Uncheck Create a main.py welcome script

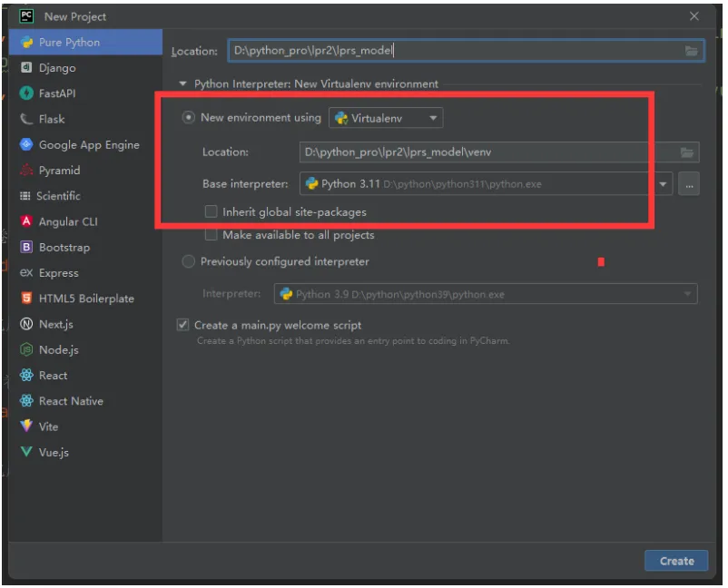point(183,325)
